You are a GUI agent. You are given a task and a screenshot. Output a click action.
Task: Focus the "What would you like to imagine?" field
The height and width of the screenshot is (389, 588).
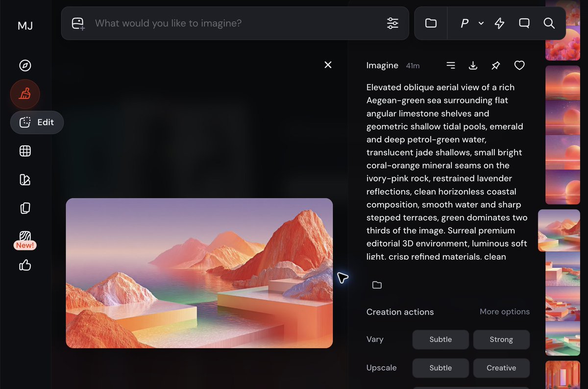pos(235,23)
